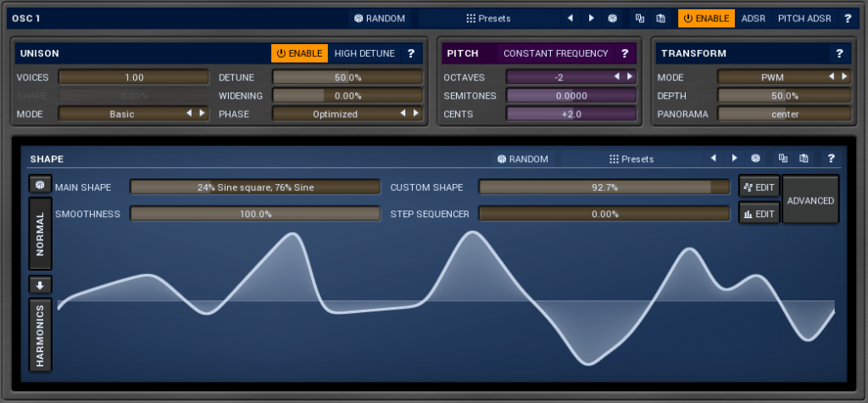The image size is (868, 403).
Task: Select the HARMONICS vertical tab
Action: click(40, 334)
